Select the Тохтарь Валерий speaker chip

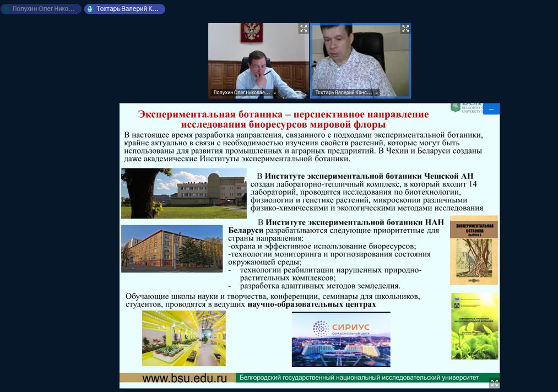click(x=127, y=9)
